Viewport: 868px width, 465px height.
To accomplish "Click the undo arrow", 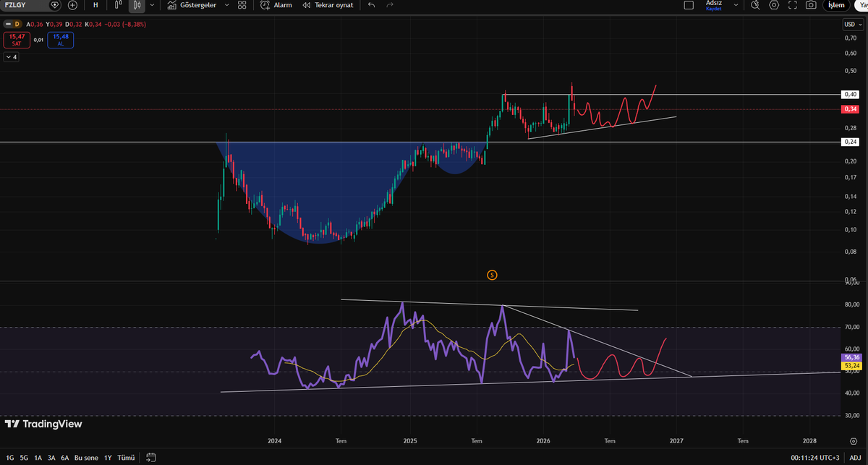I will [372, 5].
